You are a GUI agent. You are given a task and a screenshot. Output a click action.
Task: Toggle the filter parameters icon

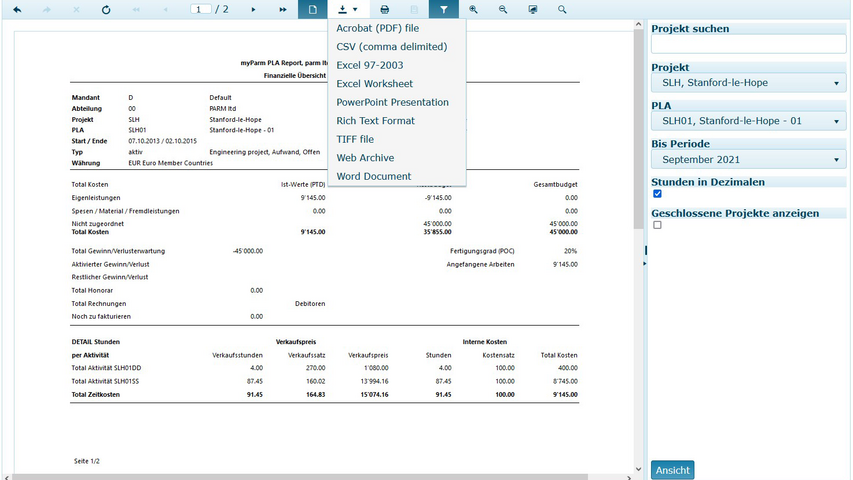444,9
